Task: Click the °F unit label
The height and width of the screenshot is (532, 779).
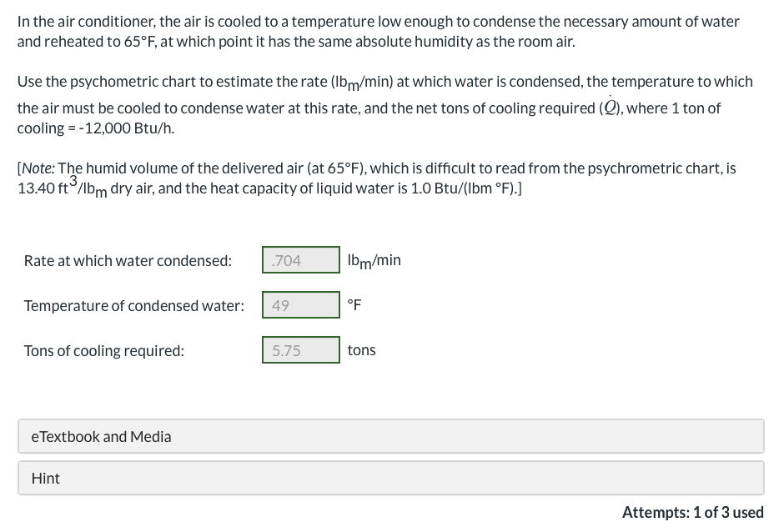Action: (x=354, y=304)
